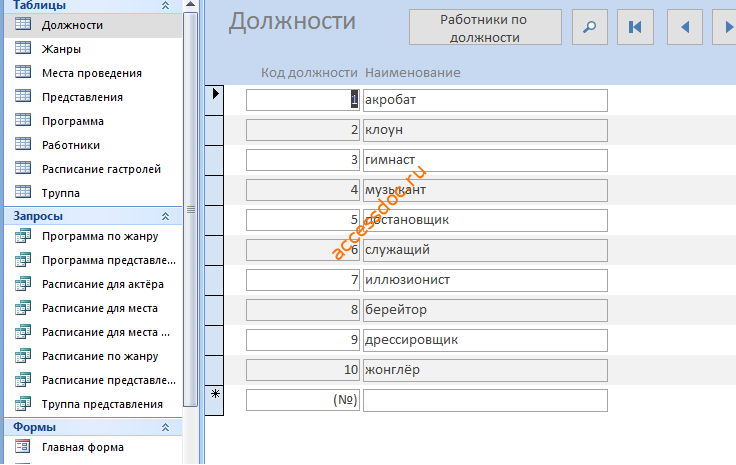Click code field with value 3
This screenshot has width=736, height=465.
[x=303, y=160]
